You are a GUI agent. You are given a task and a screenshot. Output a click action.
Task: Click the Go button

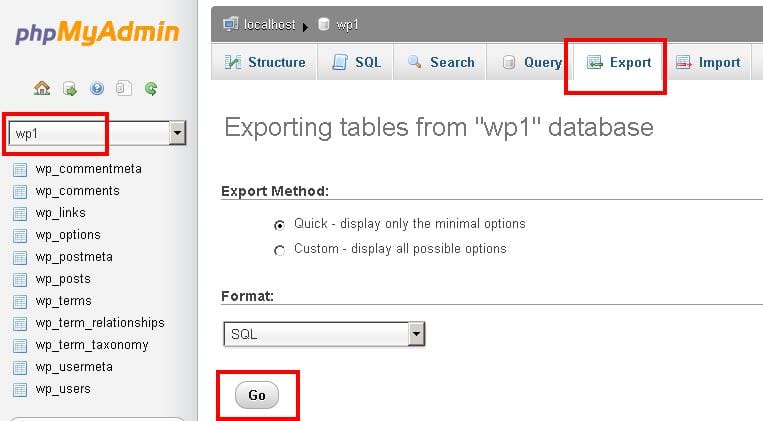[x=257, y=395]
